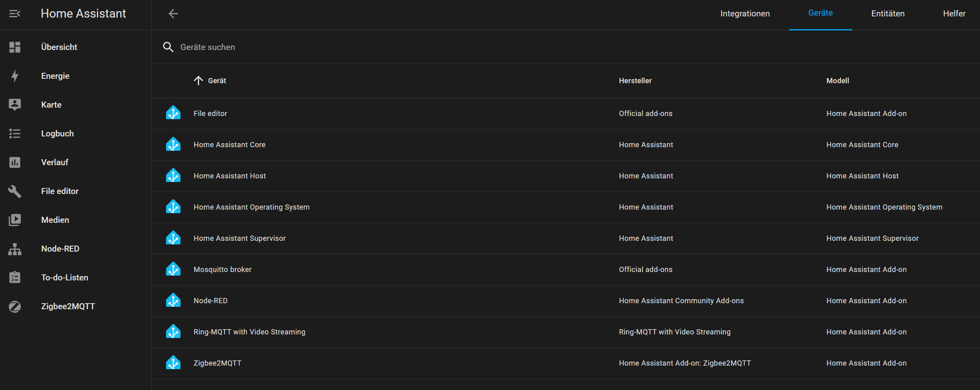Open the Helfer tab
Image resolution: width=980 pixels, height=390 pixels.
[954, 14]
